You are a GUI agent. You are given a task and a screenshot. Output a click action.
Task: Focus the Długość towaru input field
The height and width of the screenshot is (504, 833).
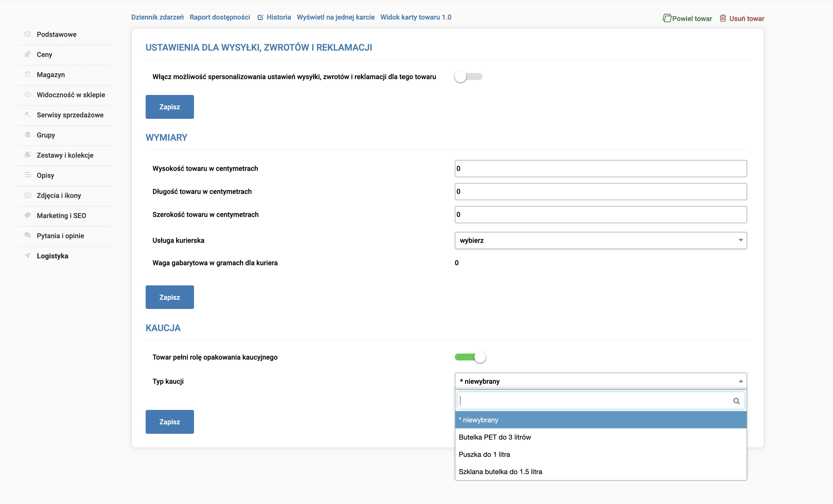coord(601,192)
